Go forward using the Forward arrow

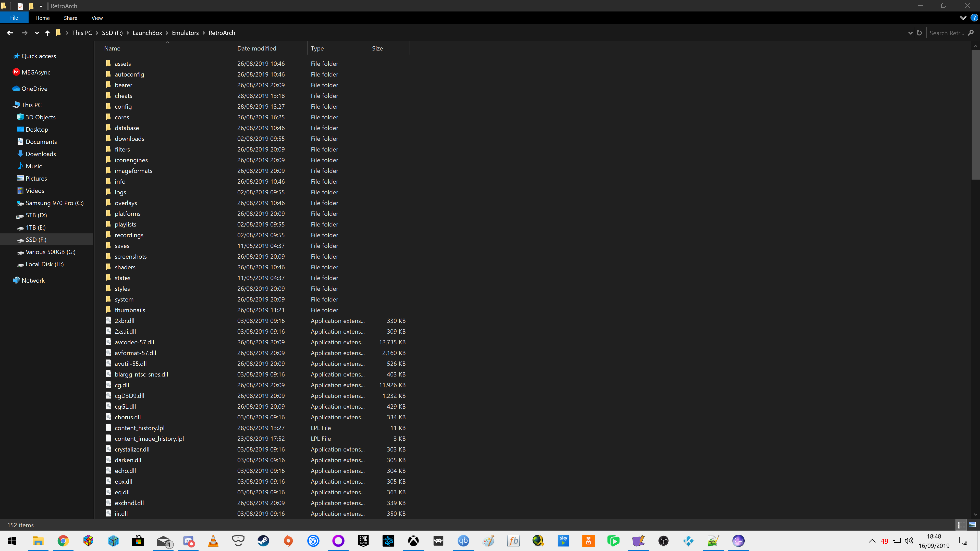coord(25,33)
